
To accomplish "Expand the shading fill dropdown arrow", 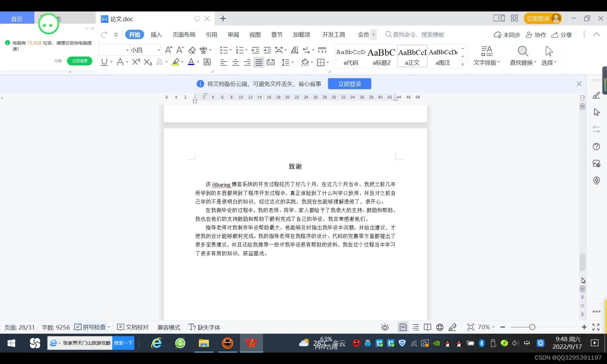I will (x=312, y=62).
